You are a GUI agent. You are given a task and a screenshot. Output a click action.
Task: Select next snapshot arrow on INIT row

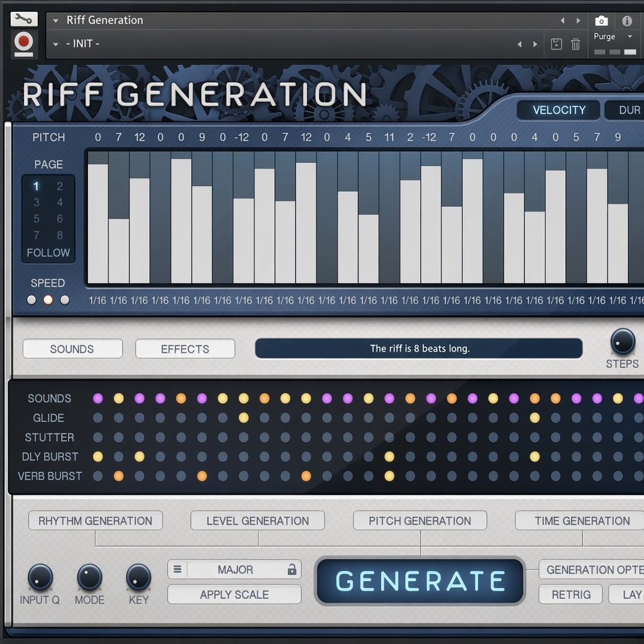click(535, 44)
